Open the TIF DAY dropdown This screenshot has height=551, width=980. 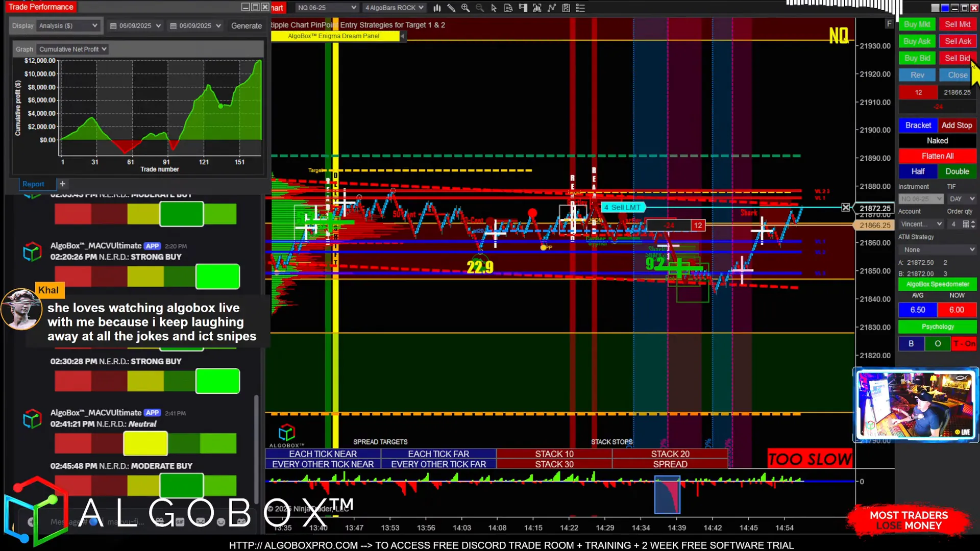click(x=962, y=198)
